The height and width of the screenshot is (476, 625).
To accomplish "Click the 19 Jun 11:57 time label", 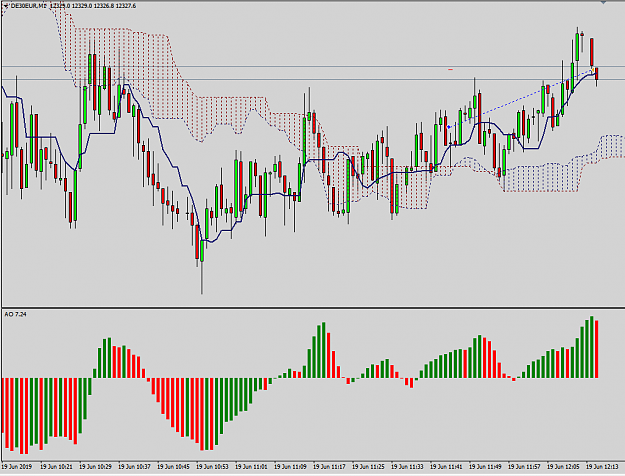I will [525, 466].
